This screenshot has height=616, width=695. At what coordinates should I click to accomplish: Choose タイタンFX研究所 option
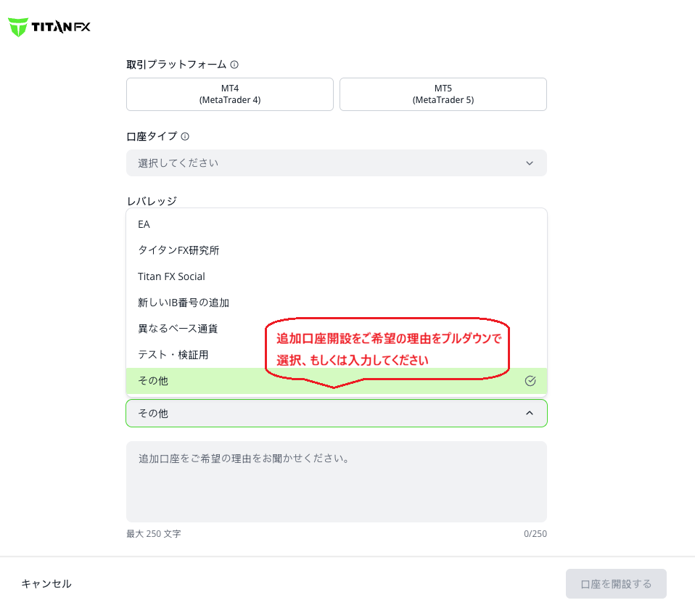(x=337, y=250)
